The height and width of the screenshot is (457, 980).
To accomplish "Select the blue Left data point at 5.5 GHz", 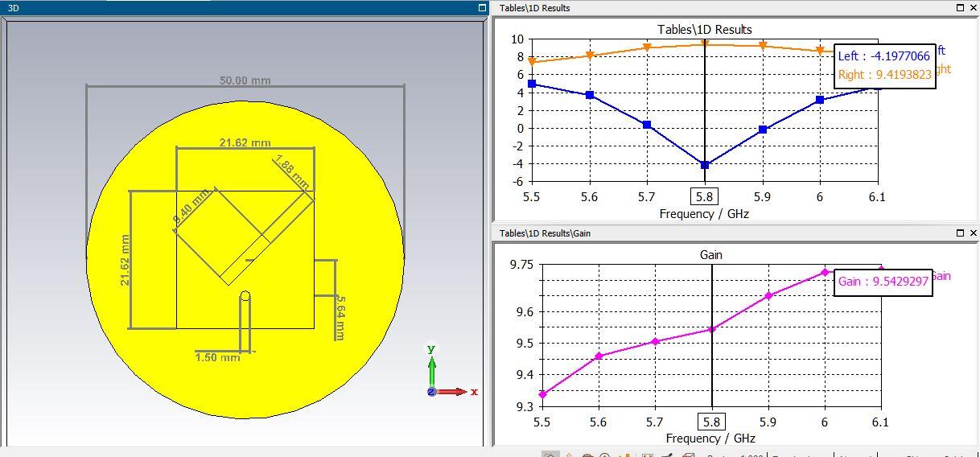I will pos(532,84).
